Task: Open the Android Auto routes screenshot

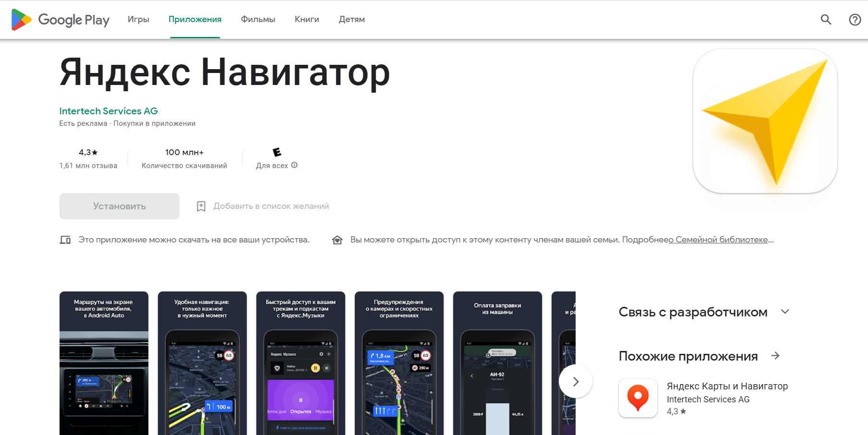Action: (x=104, y=363)
